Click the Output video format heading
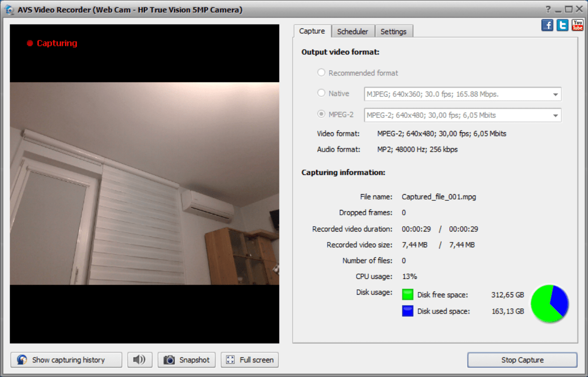 coord(340,52)
